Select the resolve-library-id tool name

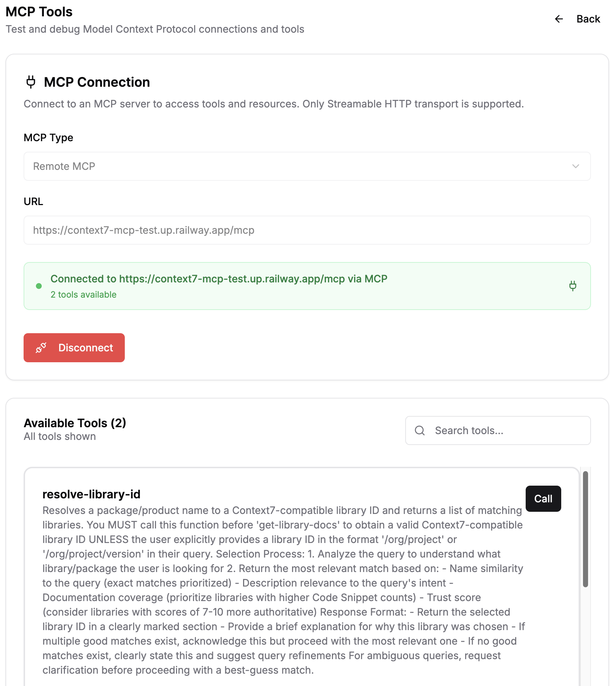point(92,494)
